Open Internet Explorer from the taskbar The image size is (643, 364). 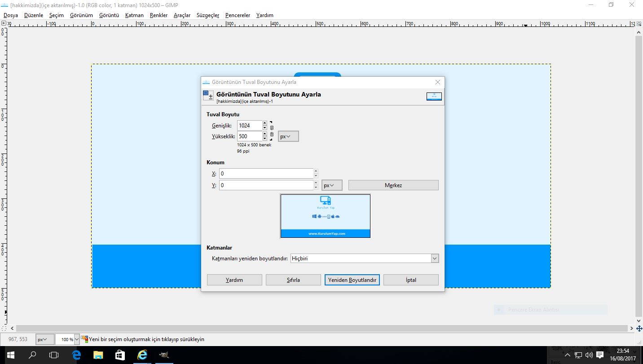tap(142, 355)
